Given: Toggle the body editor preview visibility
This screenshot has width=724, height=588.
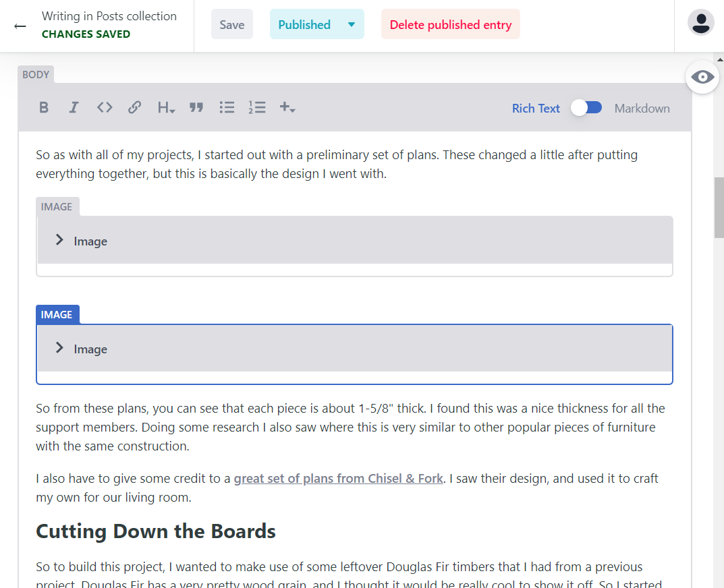Looking at the screenshot, I should [702, 77].
